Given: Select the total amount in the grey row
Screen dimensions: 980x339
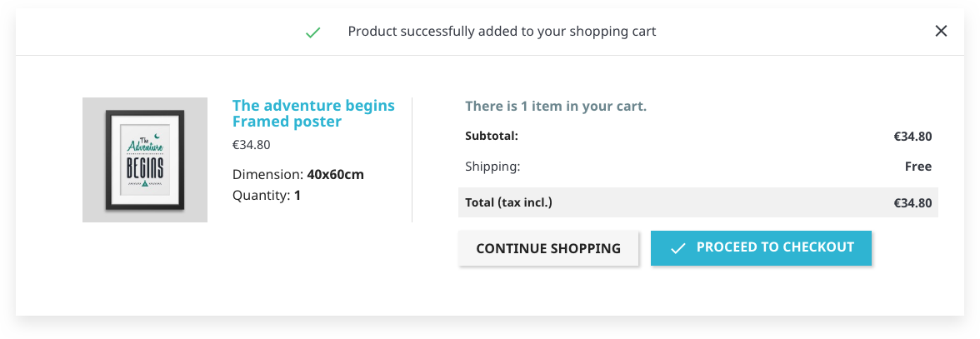Looking at the screenshot, I should [912, 202].
